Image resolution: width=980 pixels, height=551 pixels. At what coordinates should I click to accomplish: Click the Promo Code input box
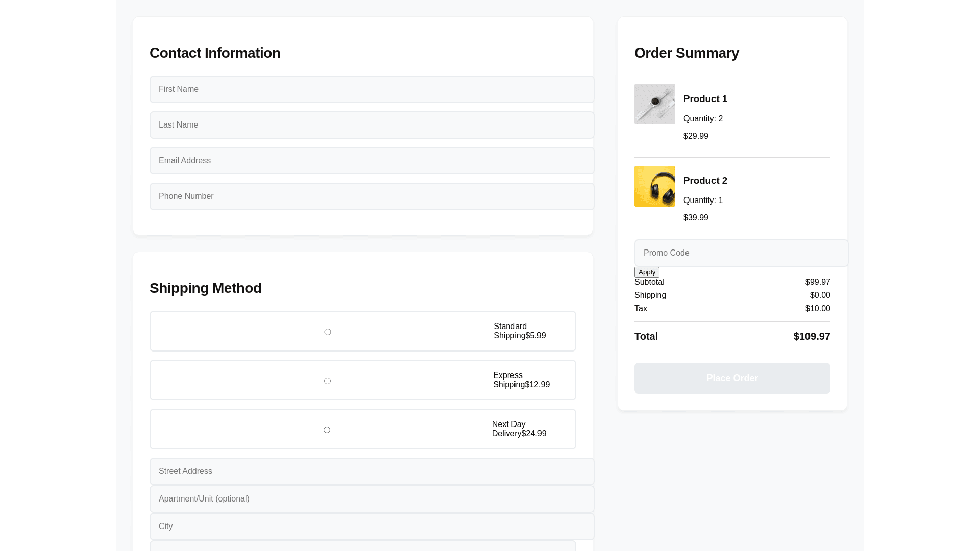[x=741, y=253]
